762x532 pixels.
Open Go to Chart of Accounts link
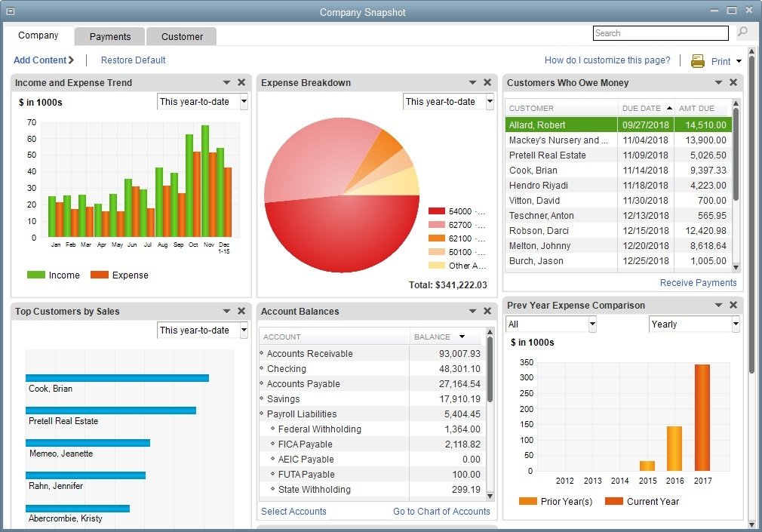pyautogui.click(x=441, y=512)
